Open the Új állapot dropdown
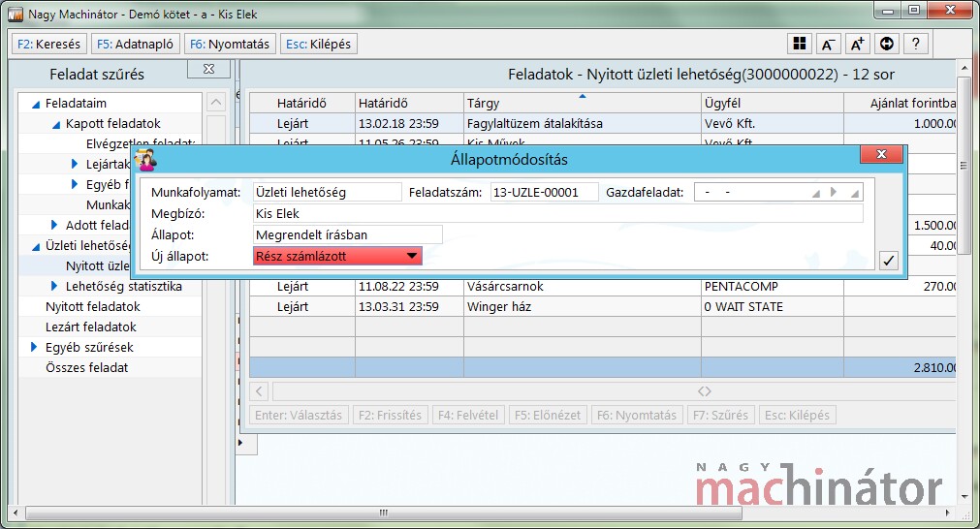Viewport: 980px width, 529px height. point(411,256)
